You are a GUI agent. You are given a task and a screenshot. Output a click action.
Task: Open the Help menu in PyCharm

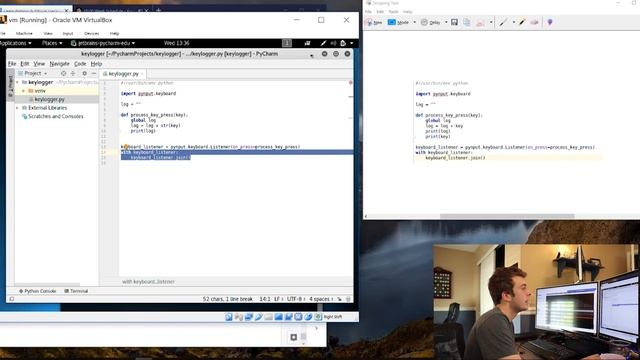(96, 64)
